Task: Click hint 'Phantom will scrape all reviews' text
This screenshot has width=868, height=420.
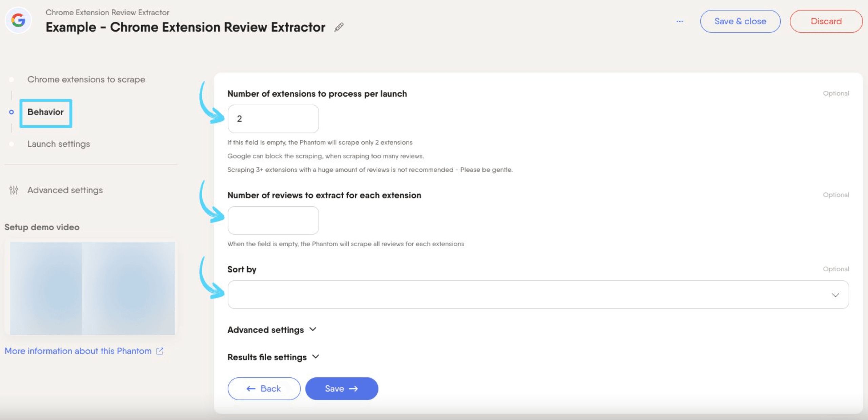Action: pos(346,244)
